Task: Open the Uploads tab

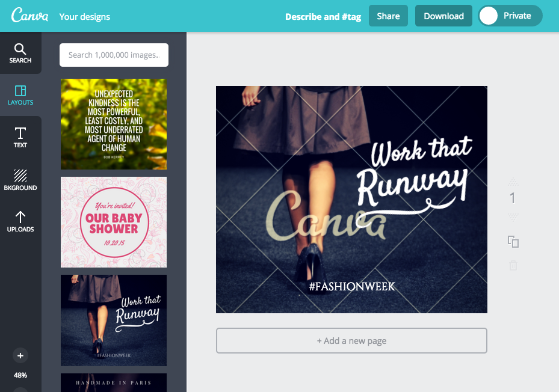Action: (x=20, y=221)
